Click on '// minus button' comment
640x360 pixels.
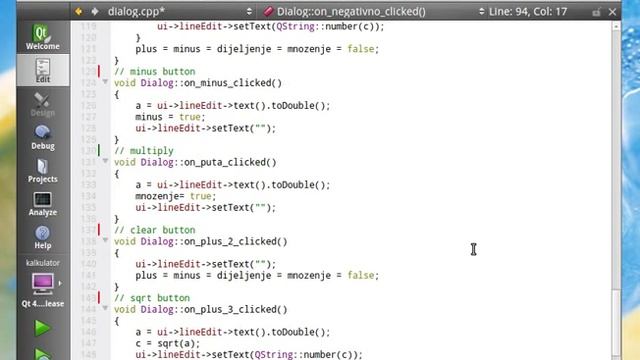155,71
